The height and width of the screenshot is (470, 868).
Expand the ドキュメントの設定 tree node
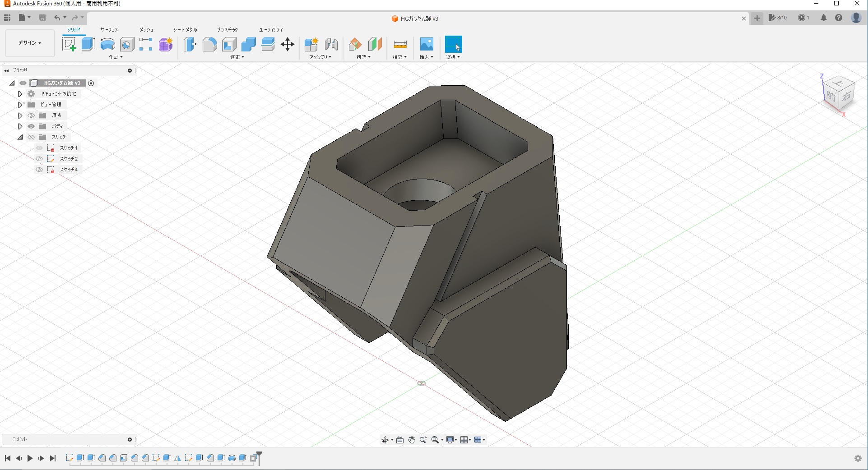pyautogui.click(x=20, y=94)
